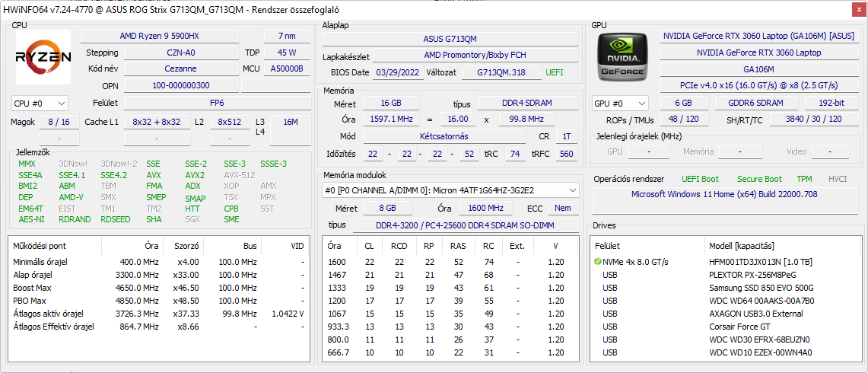Click the DDR4-3200 / PC4-25600 module type field
Image resolution: width=868 pixels, height=373 pixels.
466,225
